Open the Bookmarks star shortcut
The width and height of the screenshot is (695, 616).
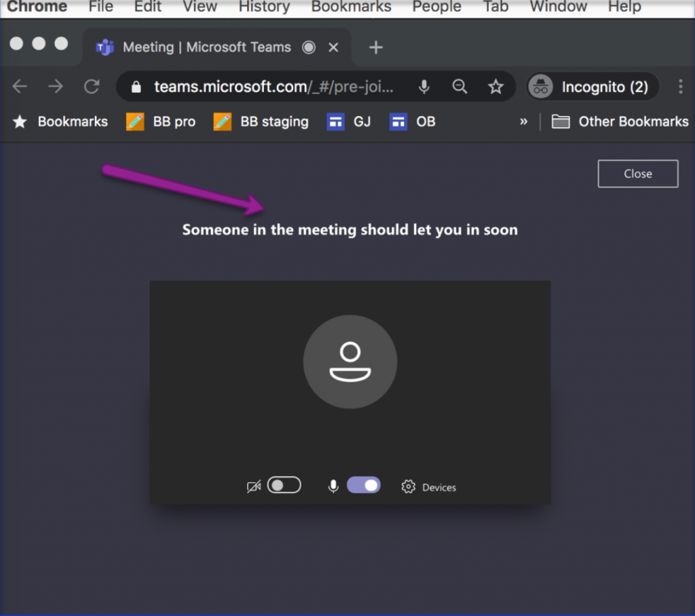point(60,121)
